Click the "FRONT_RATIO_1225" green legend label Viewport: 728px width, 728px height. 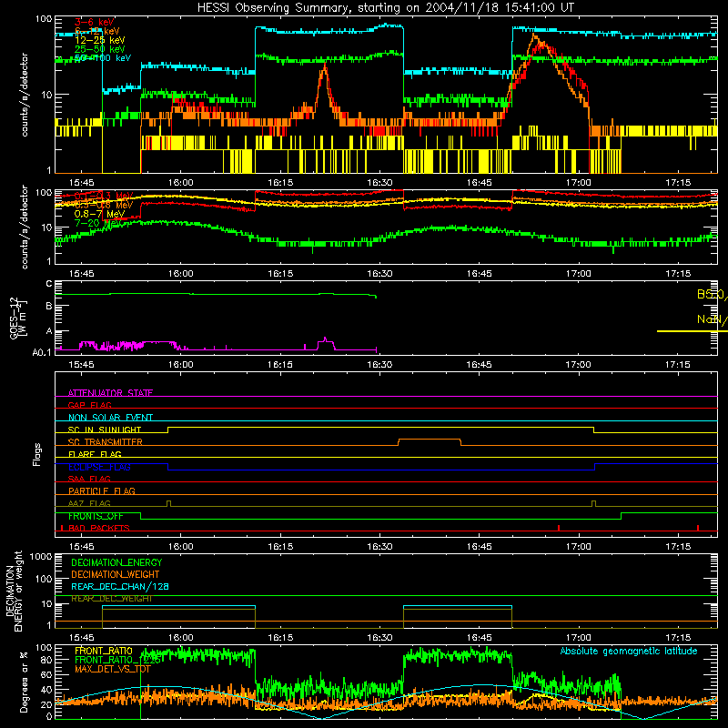coord(118,660)
